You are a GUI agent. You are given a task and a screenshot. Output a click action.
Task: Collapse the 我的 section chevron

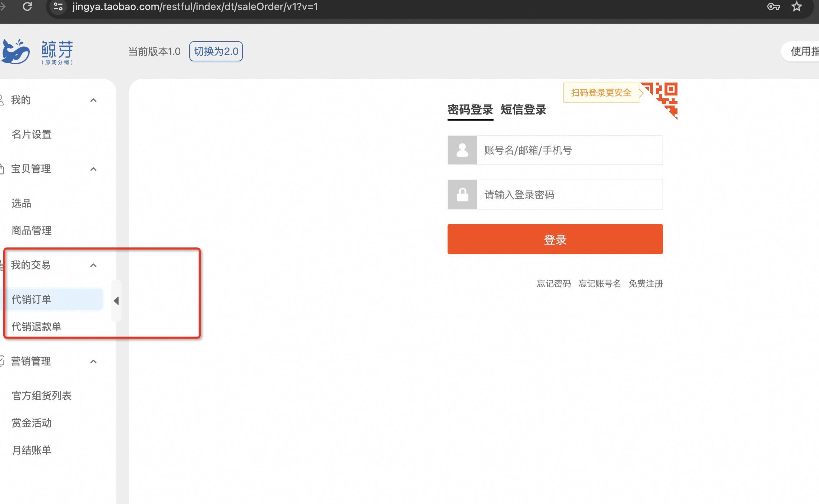(x=93, y=100)
